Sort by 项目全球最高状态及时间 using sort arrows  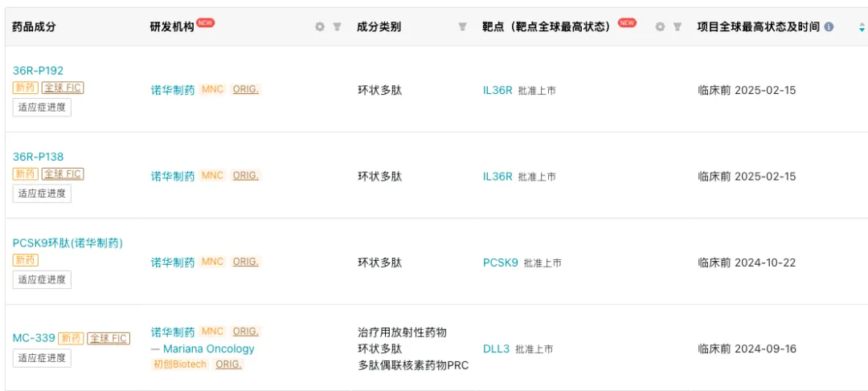(862, 27)
